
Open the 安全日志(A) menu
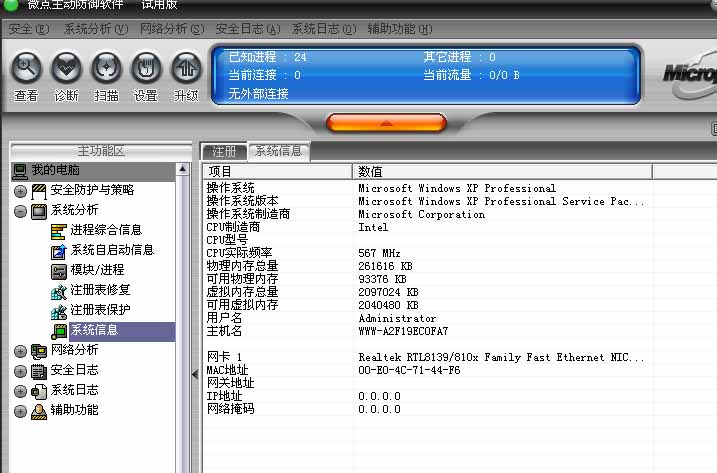[x=248, y=29]
